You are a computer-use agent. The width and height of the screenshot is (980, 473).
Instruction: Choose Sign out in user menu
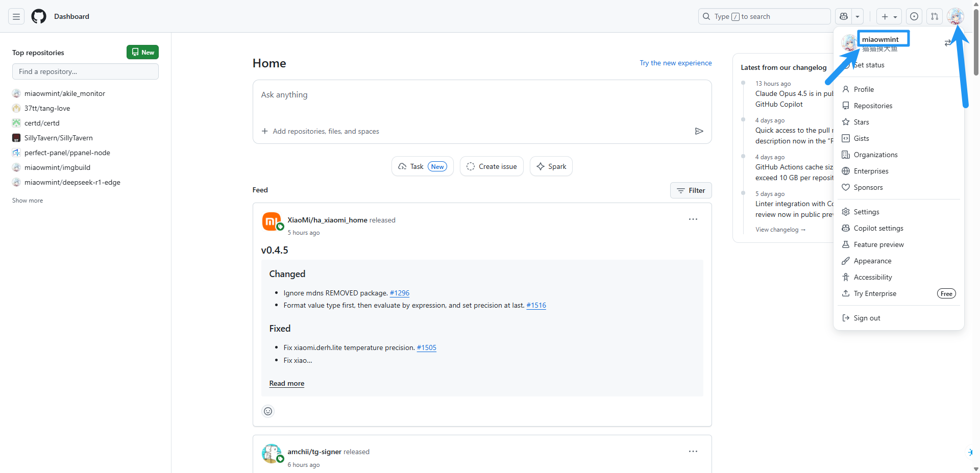[867, 318]
